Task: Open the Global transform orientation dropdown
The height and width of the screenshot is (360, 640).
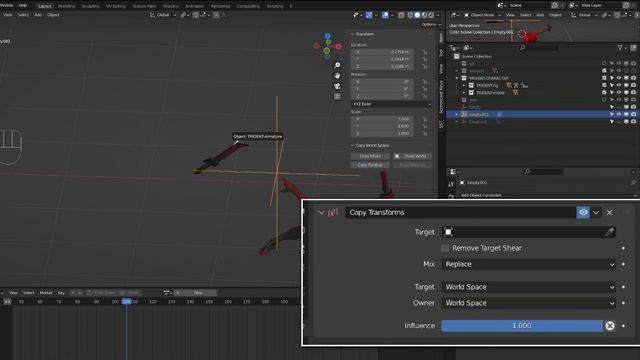Action: tap(163, 15)
